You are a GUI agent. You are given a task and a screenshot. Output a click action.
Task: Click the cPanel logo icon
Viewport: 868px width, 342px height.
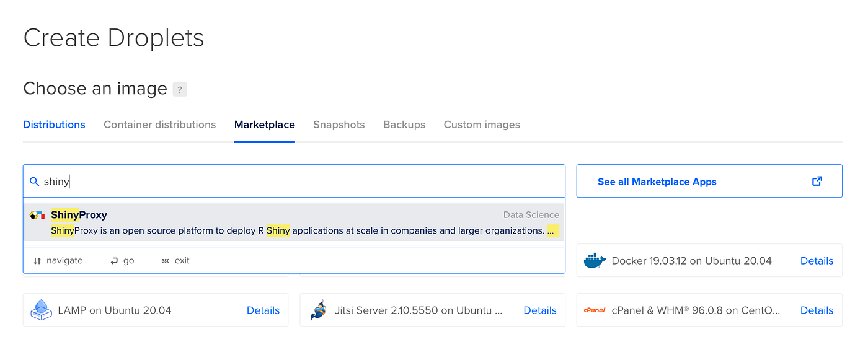(x=594, y=310)
